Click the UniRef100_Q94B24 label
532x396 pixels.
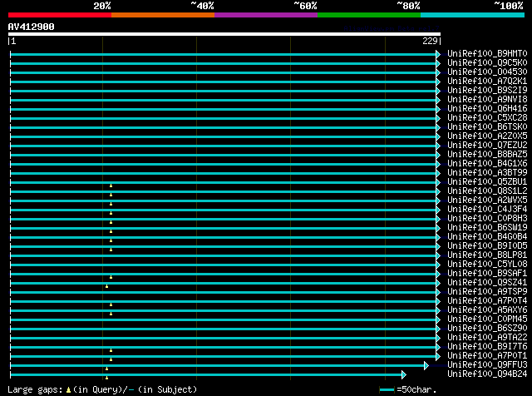click(487, 374)
